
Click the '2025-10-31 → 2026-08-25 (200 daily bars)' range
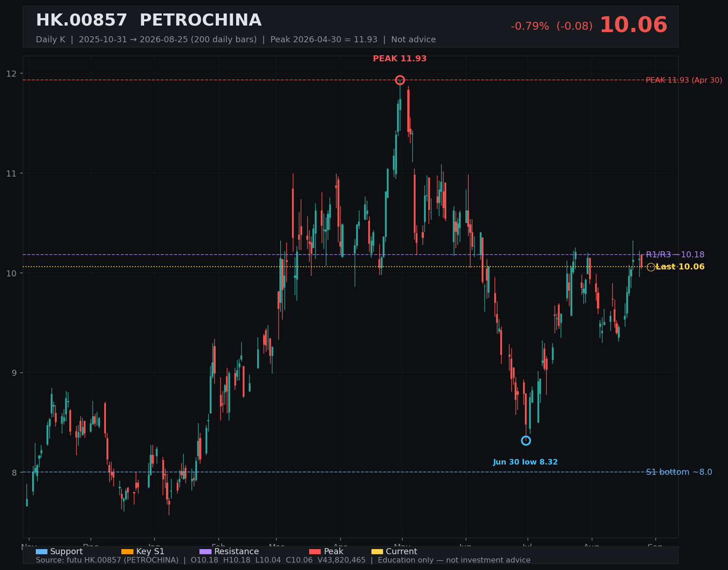[x=168, y=39]
